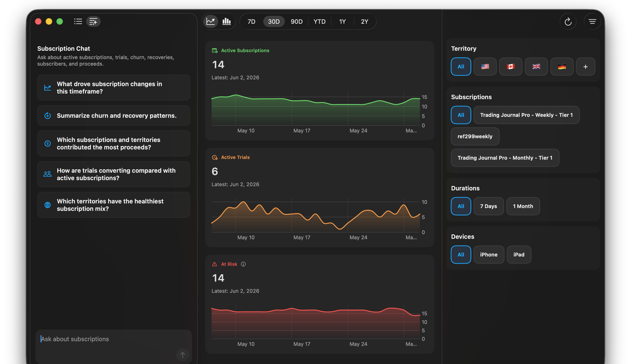Image resolution: width=631 pixels, height=364 pixels.
Task: Click people icon beside trials converting prompt
Action: coord(48,174)
